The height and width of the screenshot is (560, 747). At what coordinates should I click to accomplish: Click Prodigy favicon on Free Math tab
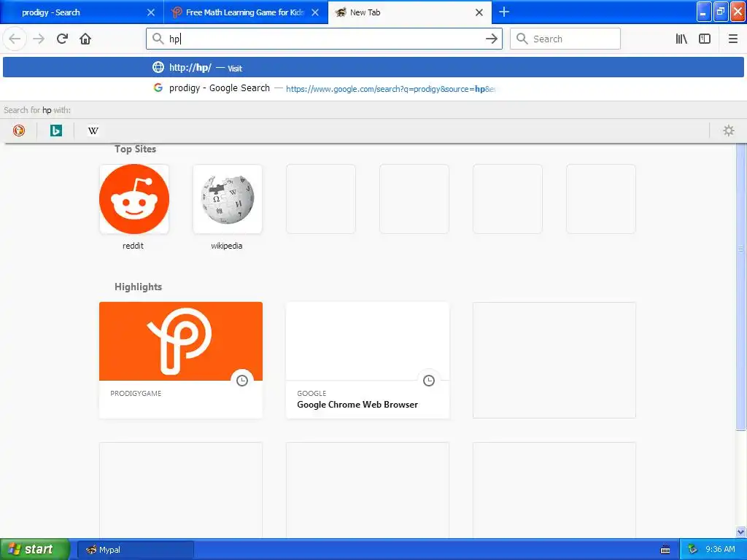pyautogui.click(x=177, y=12)
